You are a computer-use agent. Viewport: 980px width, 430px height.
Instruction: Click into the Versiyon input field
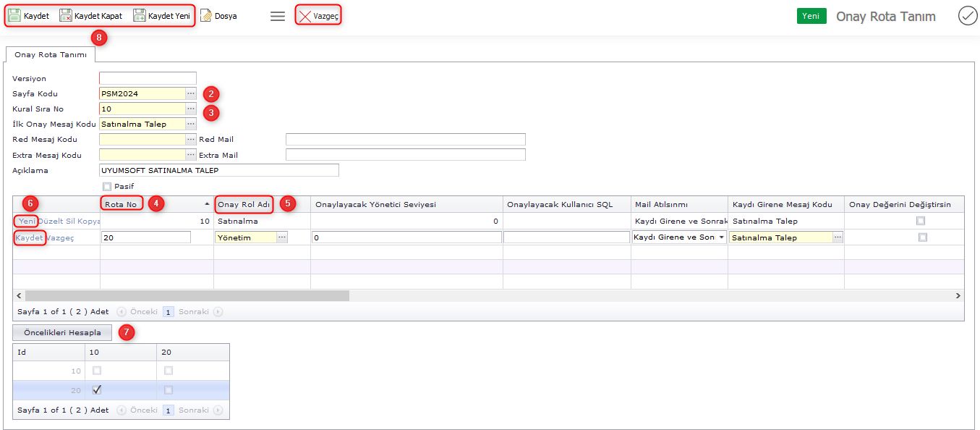click(148, 78)
